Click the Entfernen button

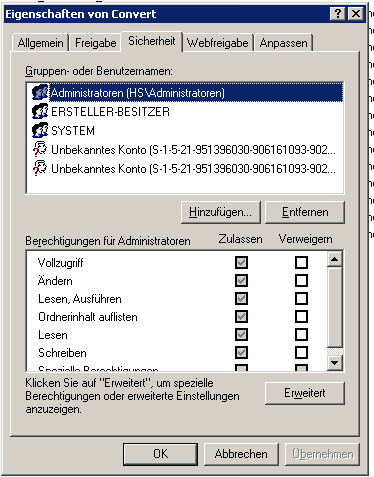tap(305, 212)
